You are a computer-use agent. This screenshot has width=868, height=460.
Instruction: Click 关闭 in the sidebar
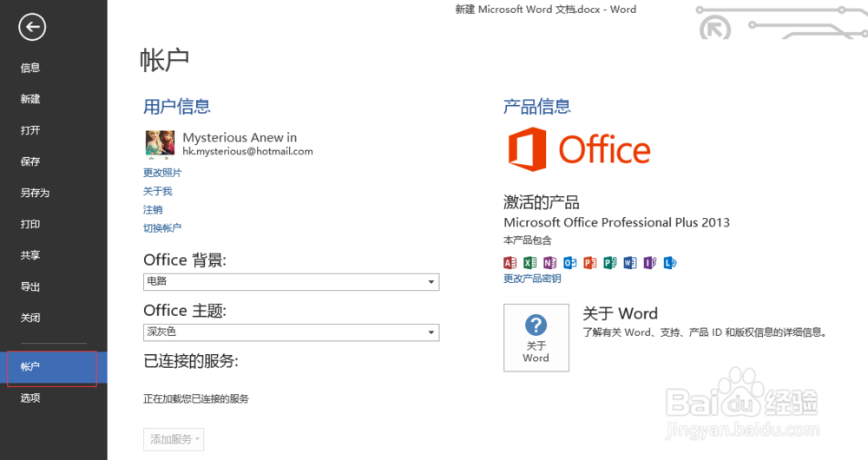(x=30, y=318)
